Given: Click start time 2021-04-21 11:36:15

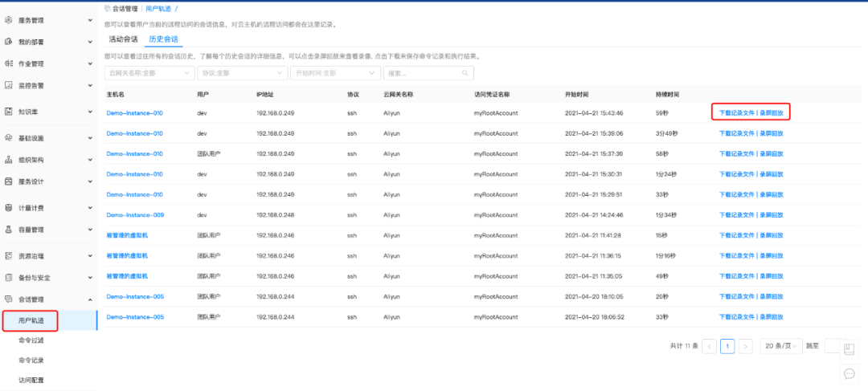Looking at the screenshot, I should 594,255.
